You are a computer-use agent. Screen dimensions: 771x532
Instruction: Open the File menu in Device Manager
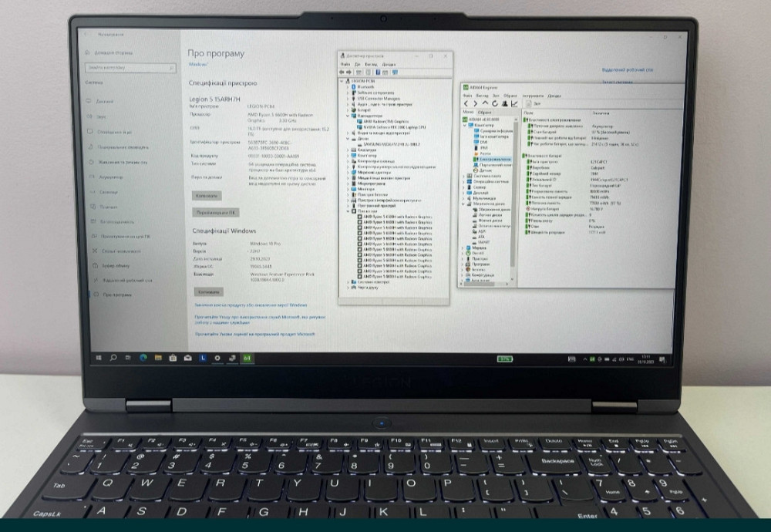click(x=345, y=64)
